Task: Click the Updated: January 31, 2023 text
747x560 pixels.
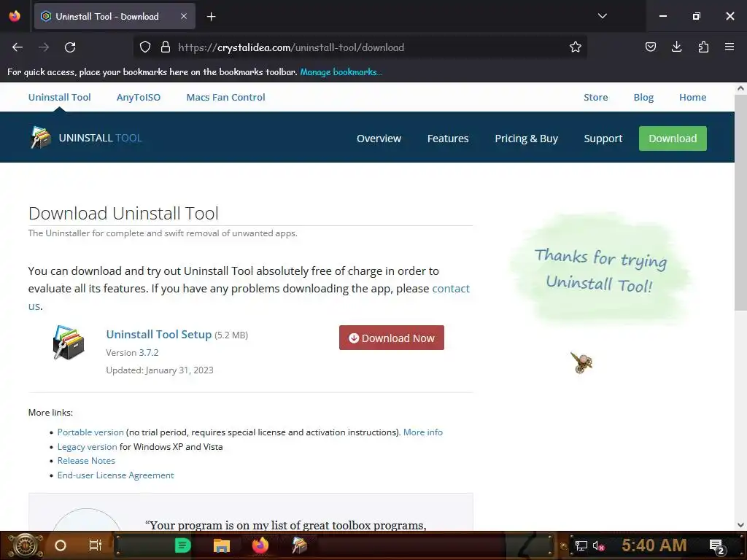Action: click(x=160, y=370)
